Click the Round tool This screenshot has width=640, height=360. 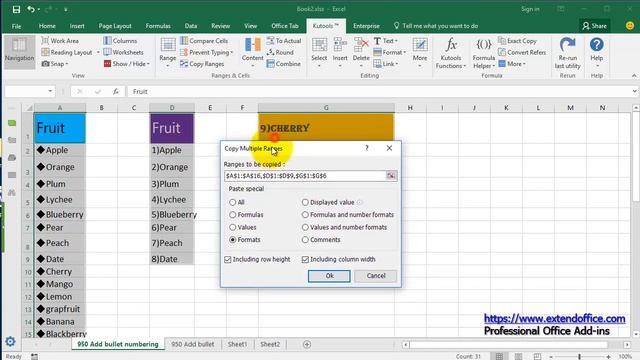click(280, 52)
